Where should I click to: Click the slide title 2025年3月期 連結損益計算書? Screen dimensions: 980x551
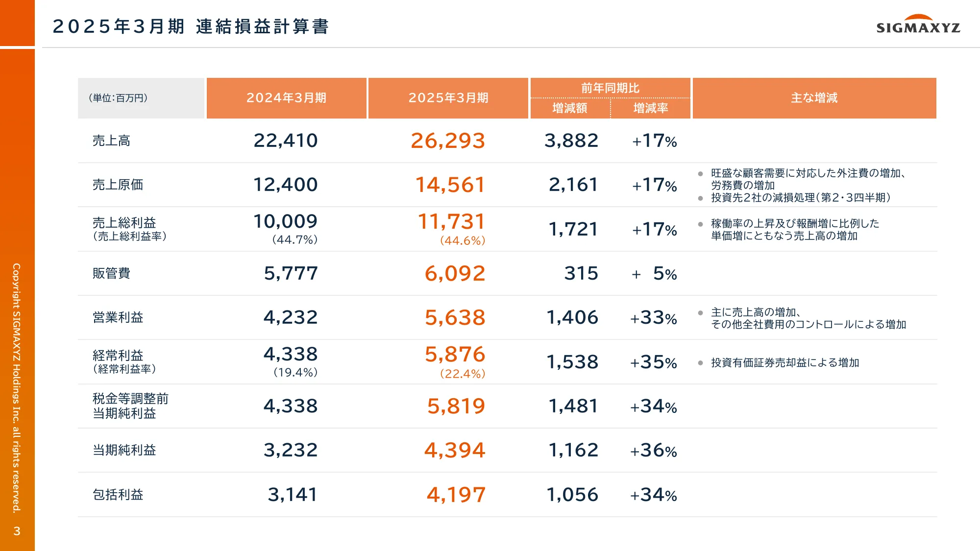[191, 26]
